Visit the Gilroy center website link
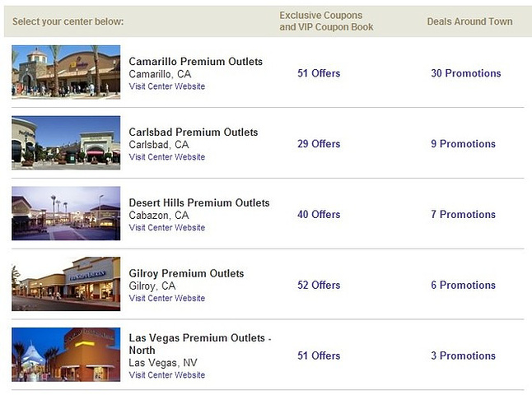The image size is (532, 395). pos(167,298)
